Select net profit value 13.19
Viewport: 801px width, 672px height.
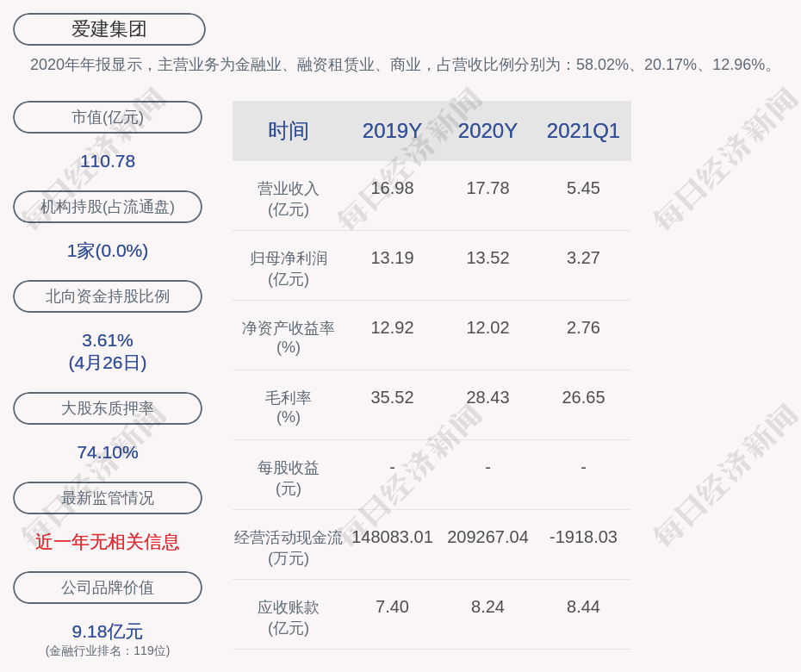(x=393, y=258)
